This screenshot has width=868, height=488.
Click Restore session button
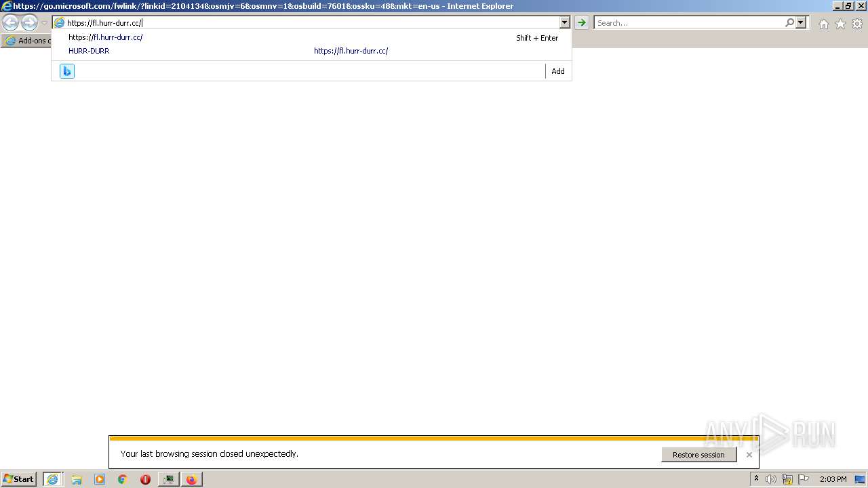click(698, 455)
